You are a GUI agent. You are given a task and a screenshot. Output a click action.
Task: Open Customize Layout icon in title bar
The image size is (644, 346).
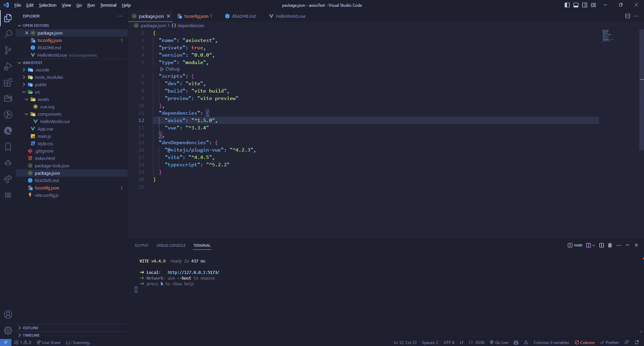point(593,5)
